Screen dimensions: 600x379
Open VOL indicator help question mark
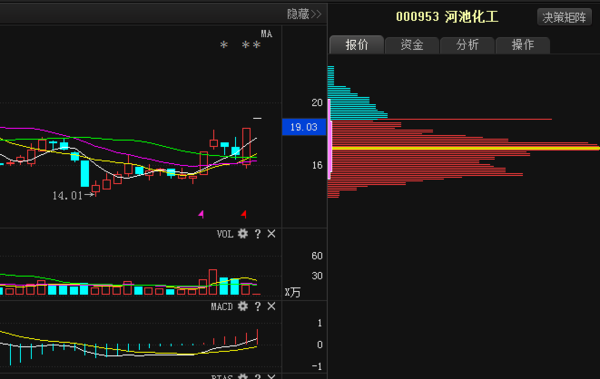coord(258,234)
